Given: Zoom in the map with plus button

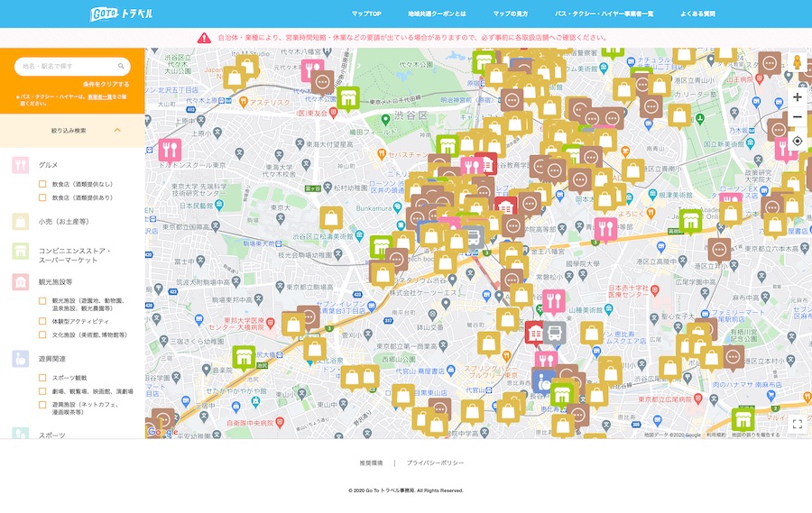Looking at the screenshot, I should pyautogui.click(x=798, y=96).
